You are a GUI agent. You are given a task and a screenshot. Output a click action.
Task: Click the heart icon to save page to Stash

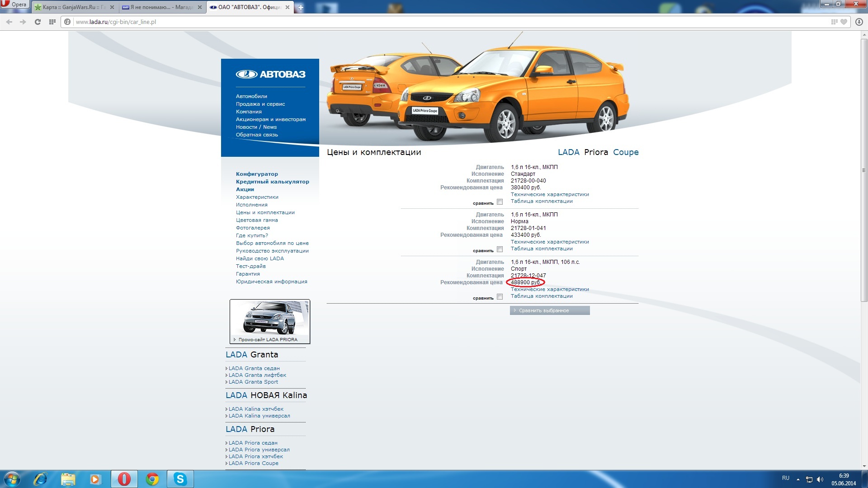[844, 22]
